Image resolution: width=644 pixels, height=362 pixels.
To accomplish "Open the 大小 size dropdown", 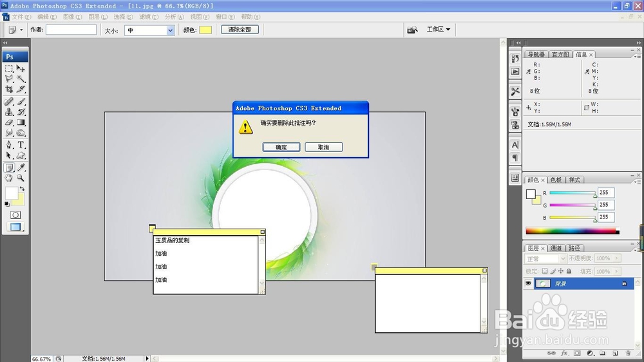I will click(x=171, y=30).
